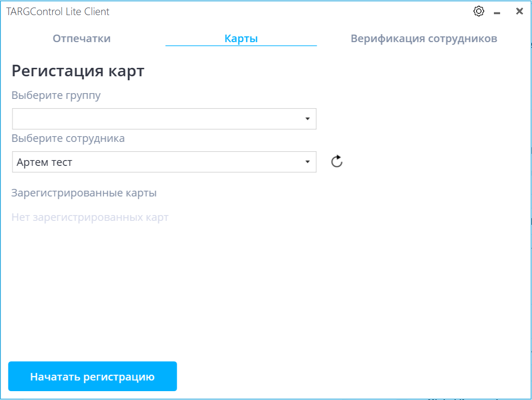This screenshot has width=532, height=400.
Task: Expand the employee dropdown arrow
Action: (307, 162)
